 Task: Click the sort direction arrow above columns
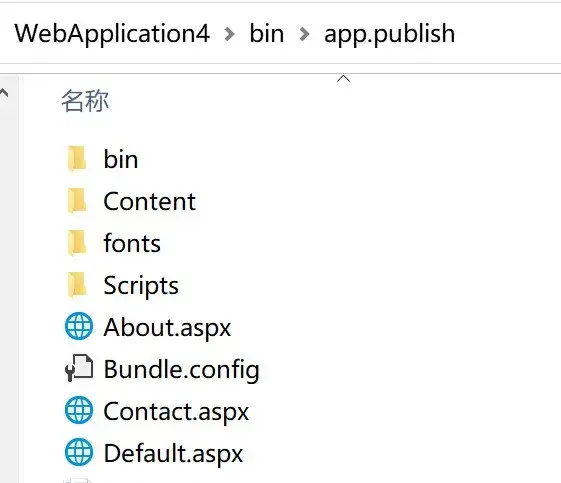coord(343,78)
